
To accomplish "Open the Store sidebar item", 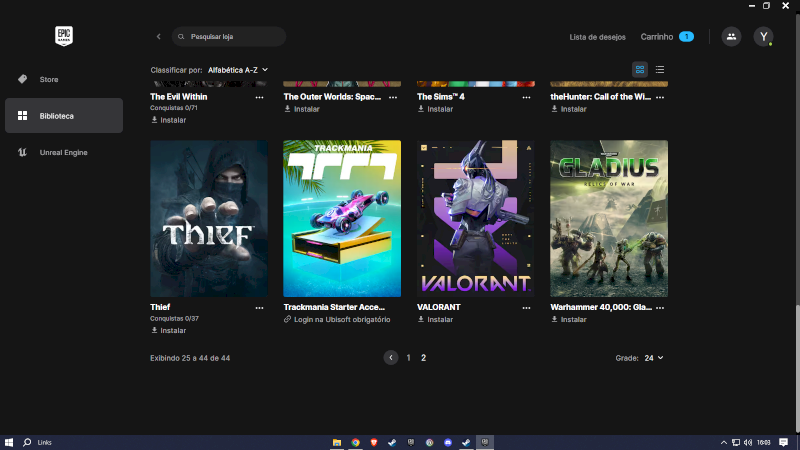I will tap(49, 79).
